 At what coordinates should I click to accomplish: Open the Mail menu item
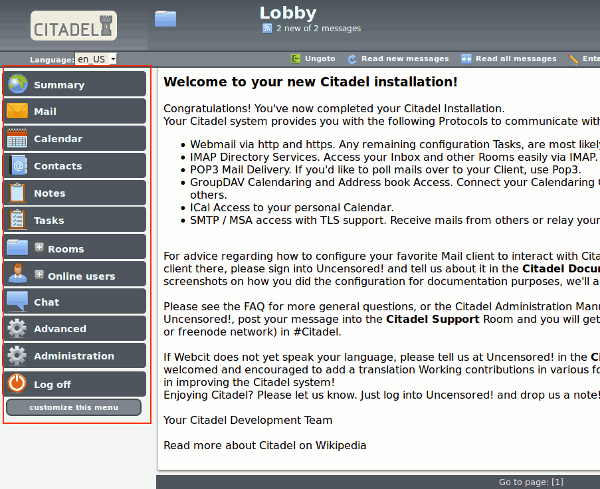pyautogui.click(x=75, y=111)
